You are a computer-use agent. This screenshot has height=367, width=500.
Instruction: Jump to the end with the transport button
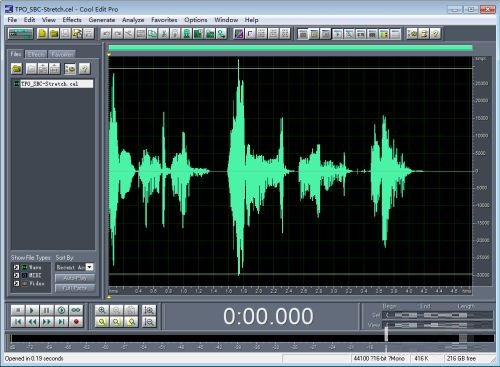(x=61, y=322)
